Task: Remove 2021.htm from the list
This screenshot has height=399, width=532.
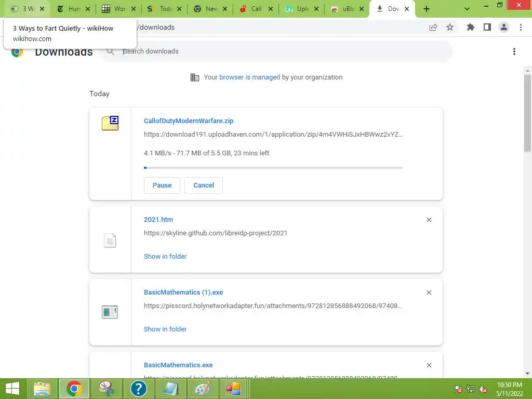Action: [x=429, y=220]
